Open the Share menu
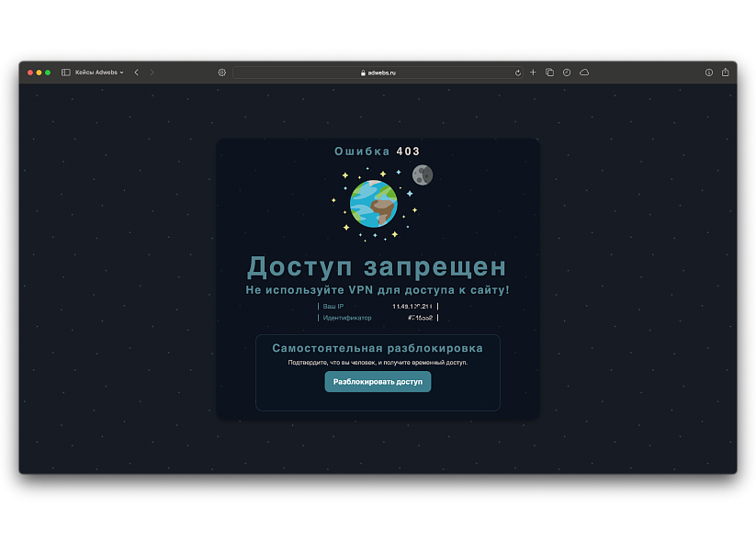 click(725, 73)
